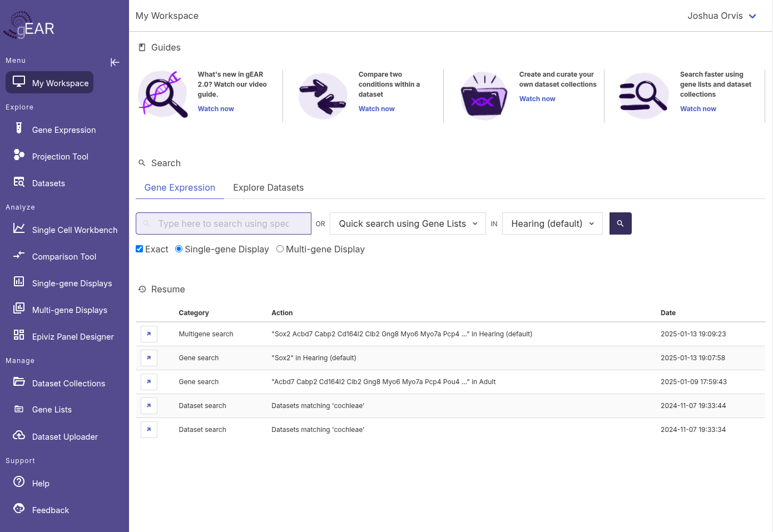Image resolution: width=773 pixels, height=532 pixels.
Task: Resume the gene search in Adult
Action: click(149, 382)
